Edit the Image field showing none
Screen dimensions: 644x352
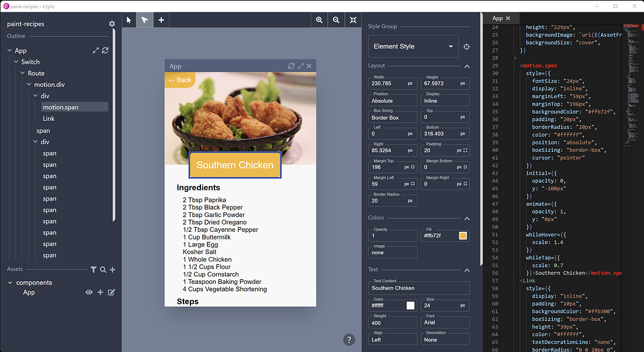tap(393, 252)
